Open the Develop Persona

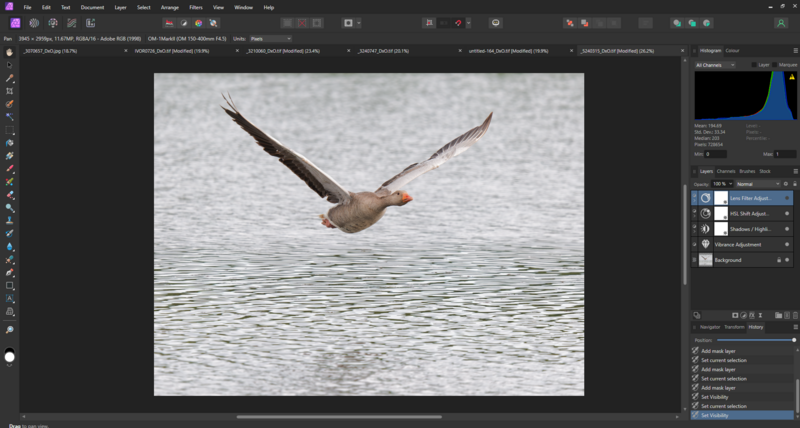point(53,23)
